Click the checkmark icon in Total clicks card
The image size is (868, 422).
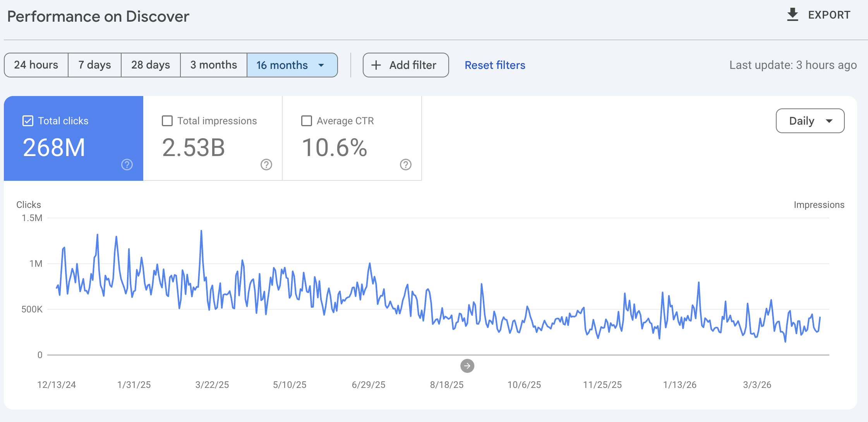pos(27,120)
